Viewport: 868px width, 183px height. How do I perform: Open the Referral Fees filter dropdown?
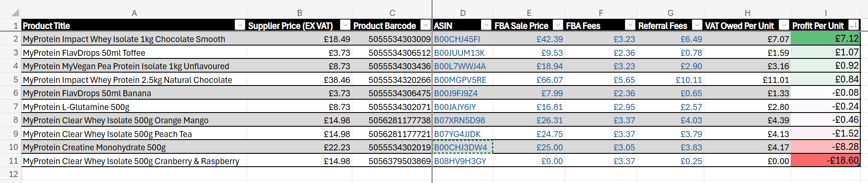click(x=697, y=25)
